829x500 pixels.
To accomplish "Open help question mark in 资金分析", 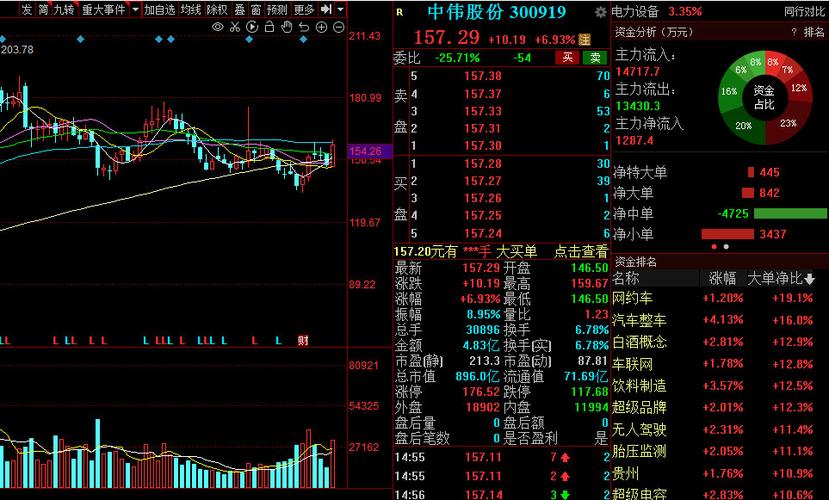I will tap(794, 33).
